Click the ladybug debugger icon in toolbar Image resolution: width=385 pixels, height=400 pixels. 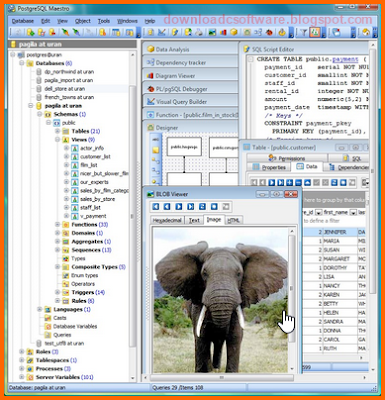click(269, 32)
